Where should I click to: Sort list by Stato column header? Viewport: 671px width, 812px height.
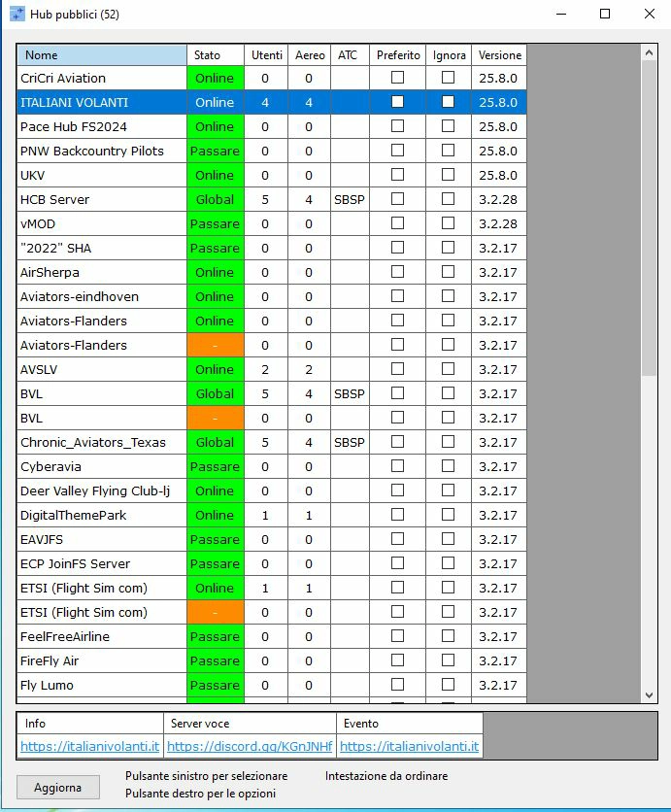(215, 55)
